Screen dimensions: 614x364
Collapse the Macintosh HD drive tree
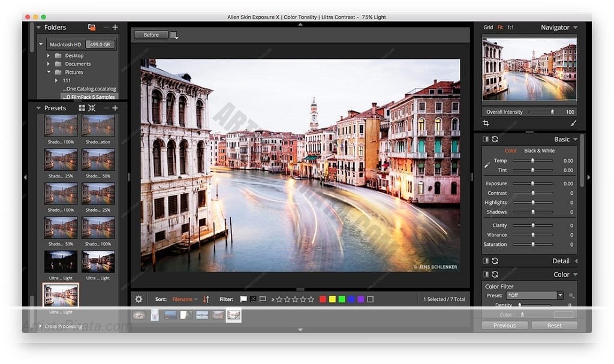(x=41, y=44)
